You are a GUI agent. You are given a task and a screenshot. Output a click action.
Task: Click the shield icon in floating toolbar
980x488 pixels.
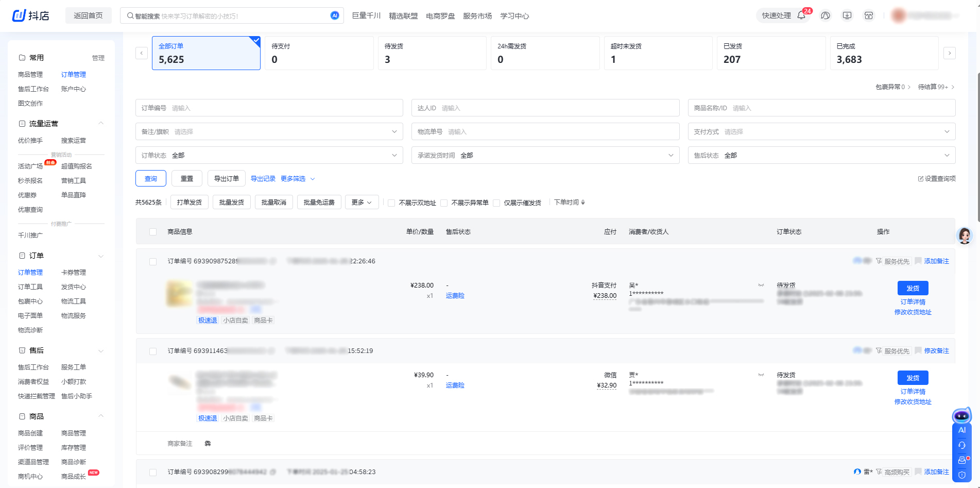click(961, 475)
